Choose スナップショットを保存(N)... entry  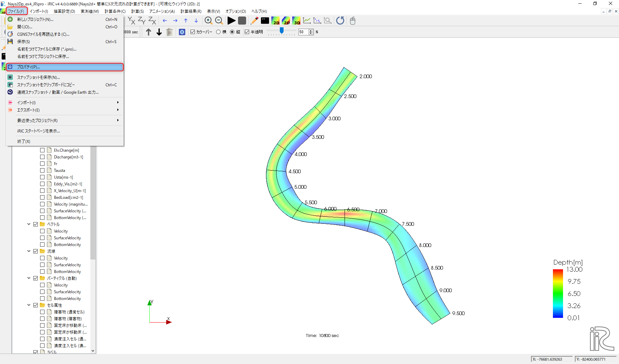click(64, 78)
